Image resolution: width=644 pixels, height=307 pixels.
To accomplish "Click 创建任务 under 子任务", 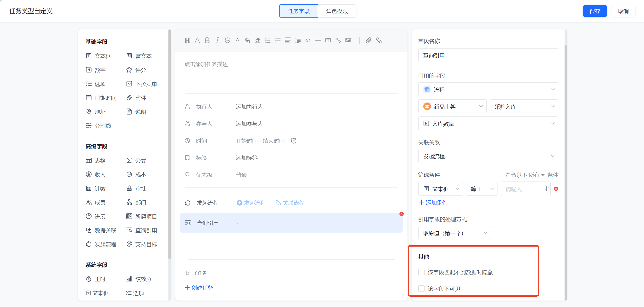I will coord(199,288).
